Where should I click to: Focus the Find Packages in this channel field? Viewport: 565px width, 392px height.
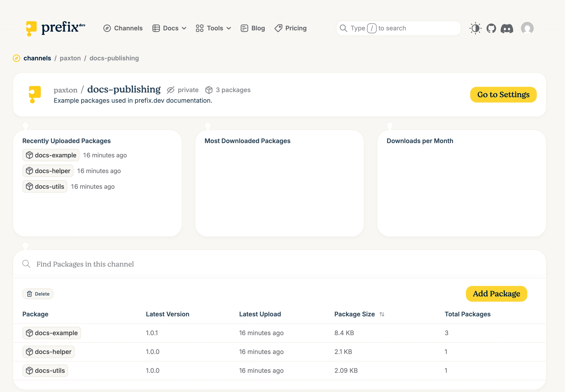(280, 264)
